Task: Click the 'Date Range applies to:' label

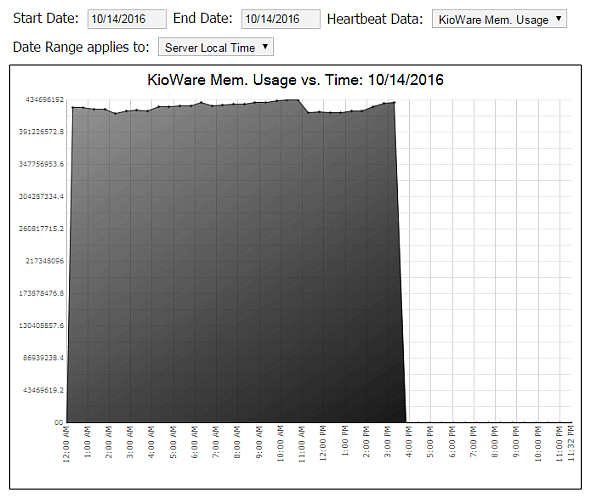Action: (81, 48)
